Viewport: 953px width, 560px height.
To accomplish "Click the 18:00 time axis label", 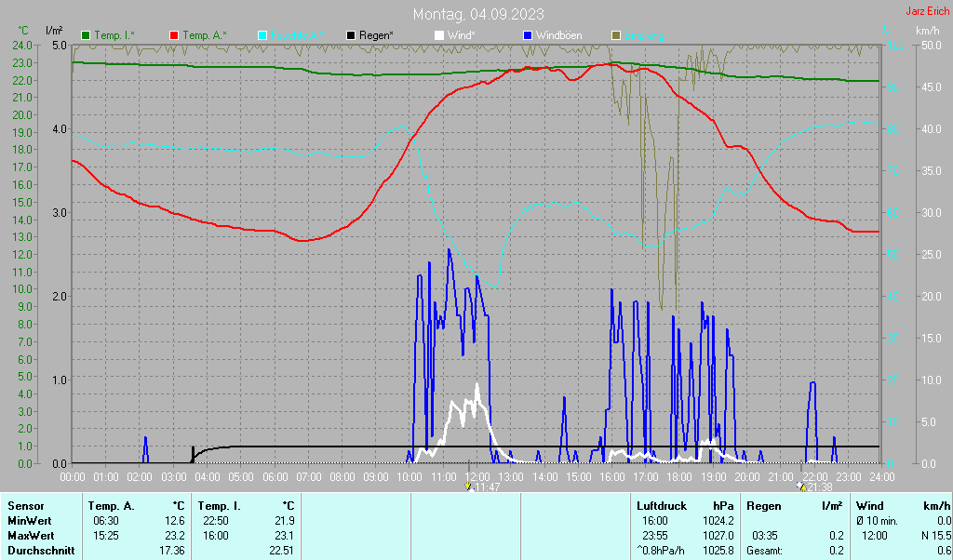I will pos(678,477).
